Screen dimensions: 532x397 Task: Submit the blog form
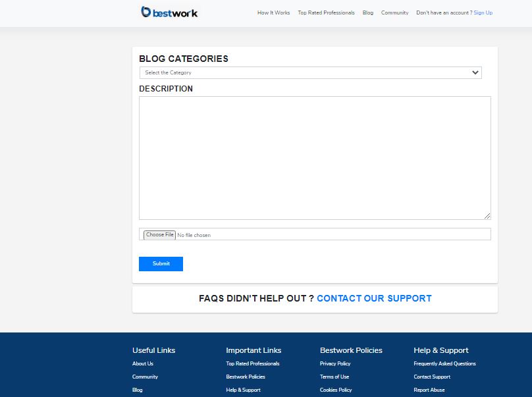(x=161, y=264)
